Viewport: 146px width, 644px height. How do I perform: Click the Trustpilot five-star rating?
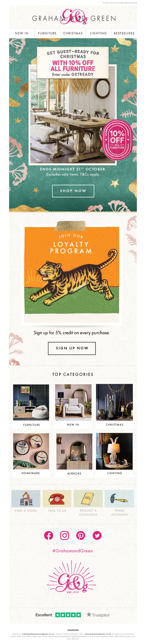68,615
